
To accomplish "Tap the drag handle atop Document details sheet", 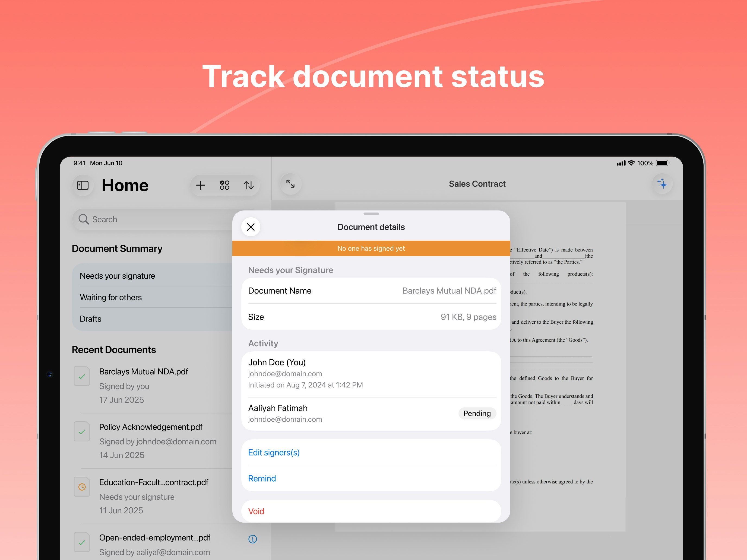I will [x=371, y=214].
